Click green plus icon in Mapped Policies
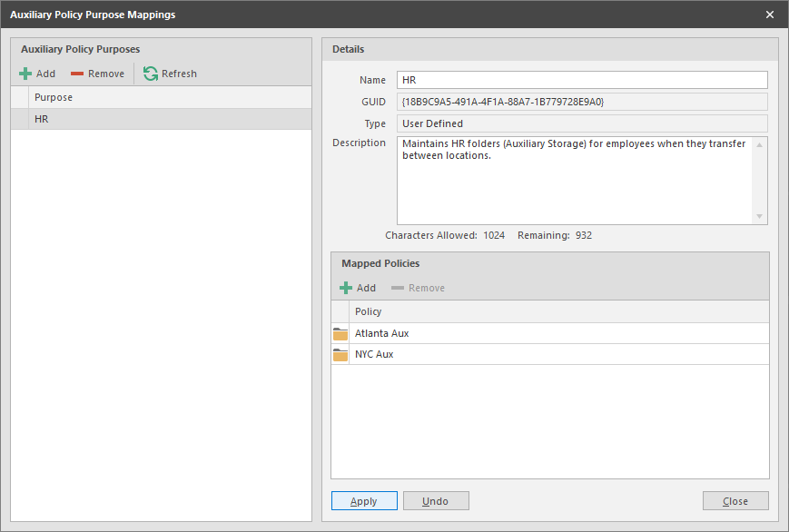The width and height of the screenshot is (789, 532). click(346, 288)
